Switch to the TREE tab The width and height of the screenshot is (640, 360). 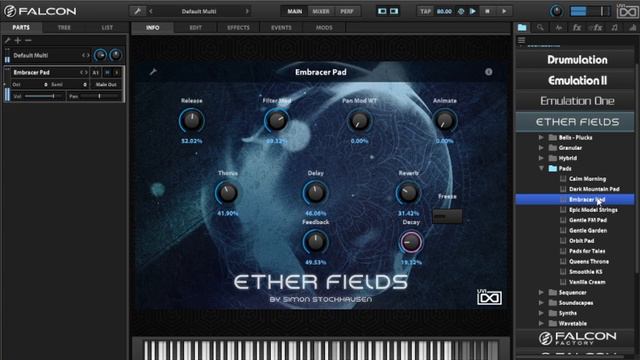coord(64,27)
